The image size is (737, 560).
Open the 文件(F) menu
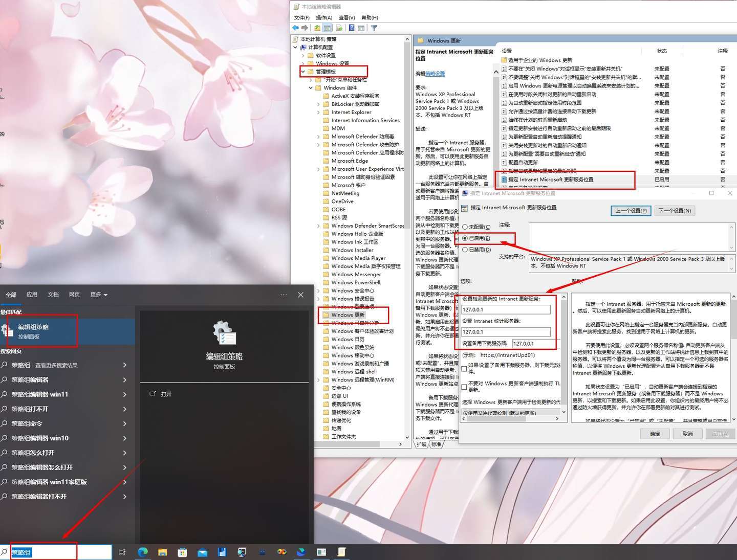tap(301, 18)
